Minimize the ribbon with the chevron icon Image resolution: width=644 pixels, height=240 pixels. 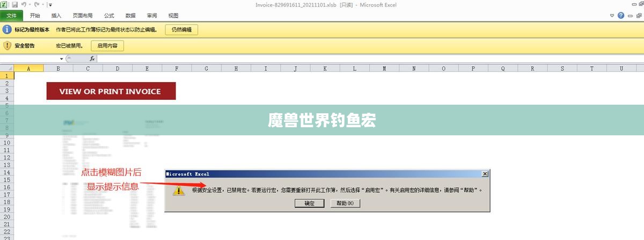coord(612,16)
